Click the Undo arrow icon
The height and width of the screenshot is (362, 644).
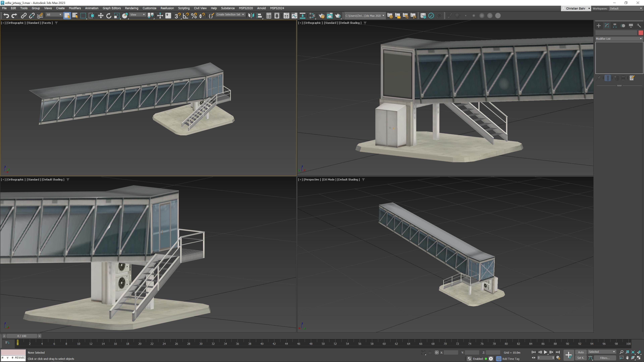point(6,16)
